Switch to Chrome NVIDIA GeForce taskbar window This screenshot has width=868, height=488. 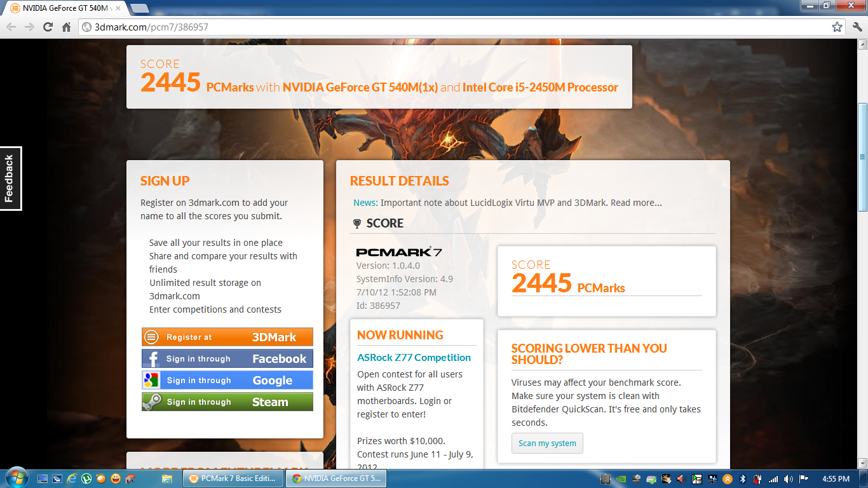point(336,478)
